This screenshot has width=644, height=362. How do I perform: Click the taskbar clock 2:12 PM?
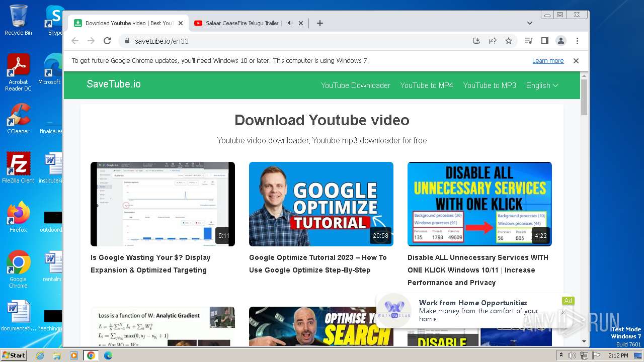(x=618, y=355)
